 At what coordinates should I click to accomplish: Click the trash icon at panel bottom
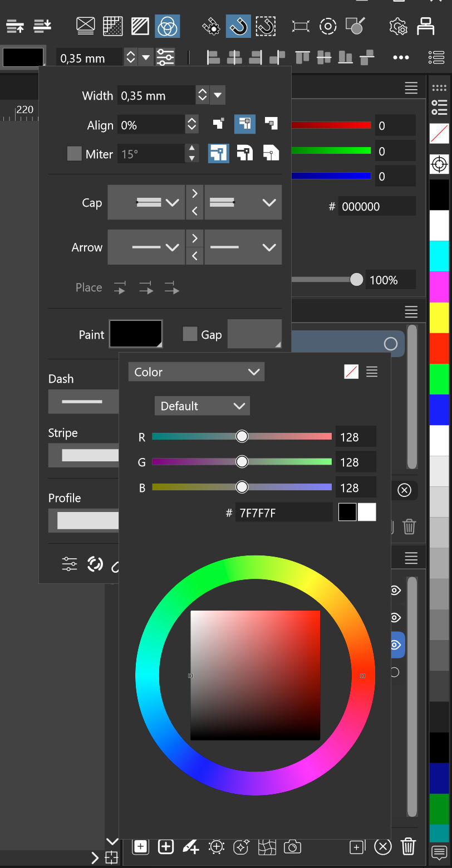(408, 847)
